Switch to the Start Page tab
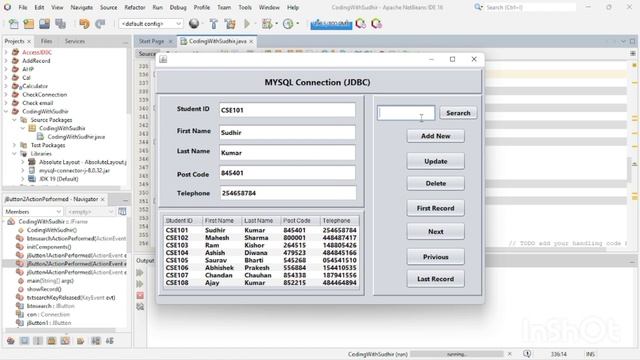This screenshot has width=640, height=360. pos(151,41)
